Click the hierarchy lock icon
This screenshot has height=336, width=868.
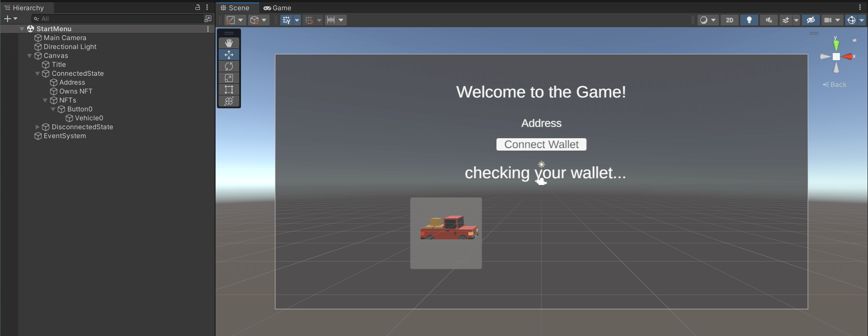(198, 7)
